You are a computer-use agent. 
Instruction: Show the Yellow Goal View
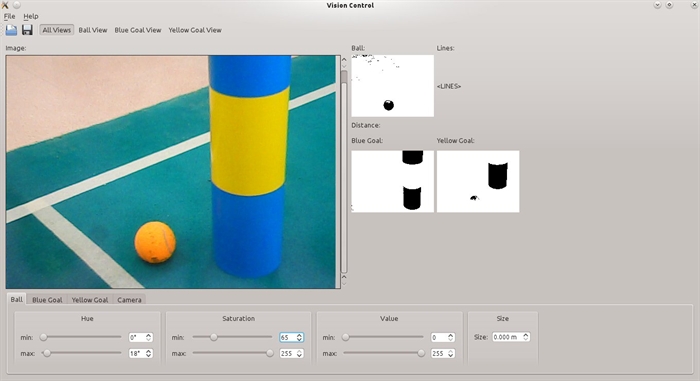(x=195, y=30)
